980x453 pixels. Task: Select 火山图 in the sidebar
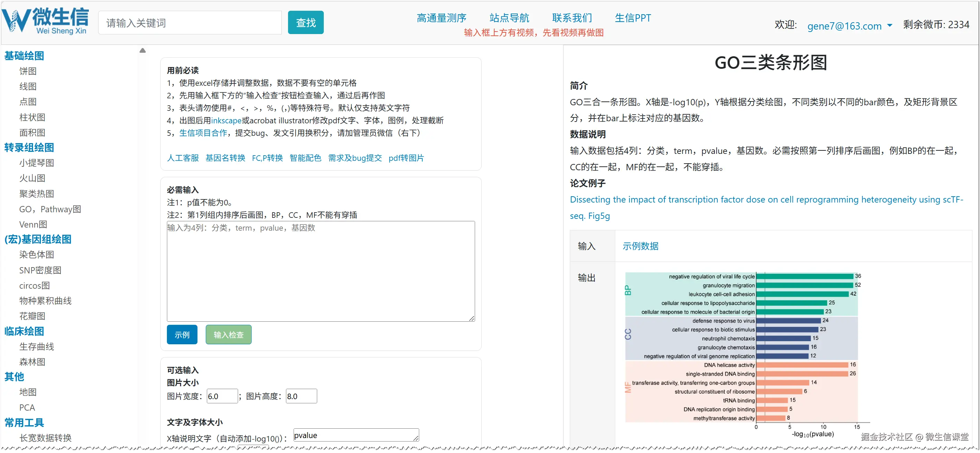click(32, 178)
